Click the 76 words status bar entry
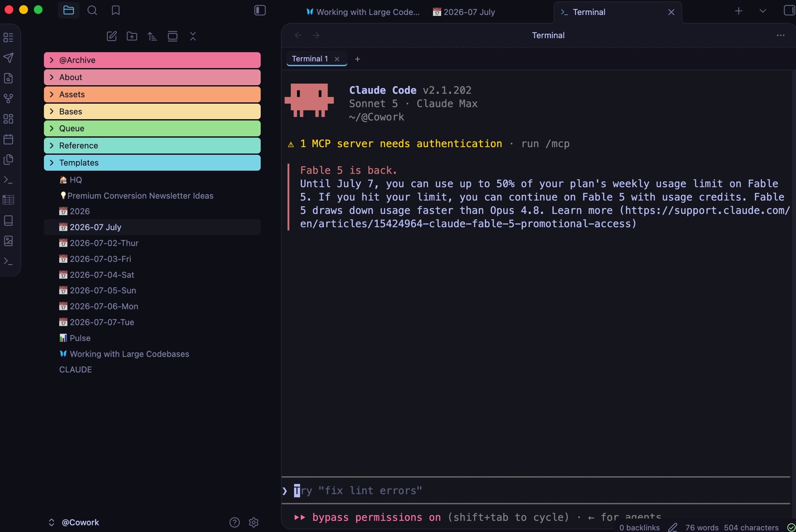Screen dimensions: 796x532 tap(701, 527)
